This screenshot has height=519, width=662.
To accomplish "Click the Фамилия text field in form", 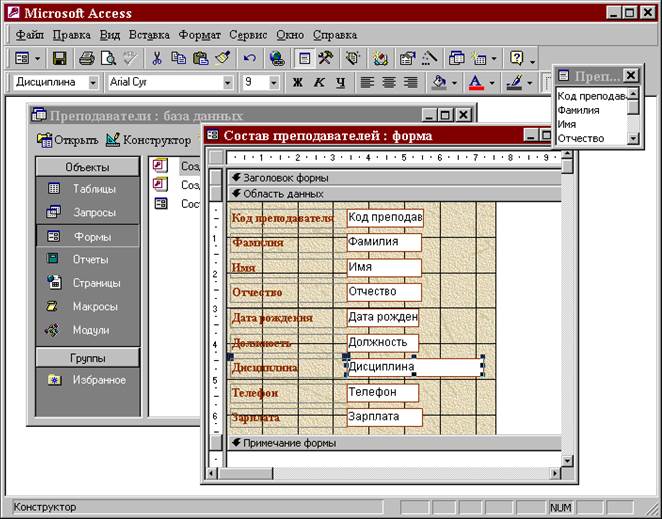I will [x=384, y=242].
